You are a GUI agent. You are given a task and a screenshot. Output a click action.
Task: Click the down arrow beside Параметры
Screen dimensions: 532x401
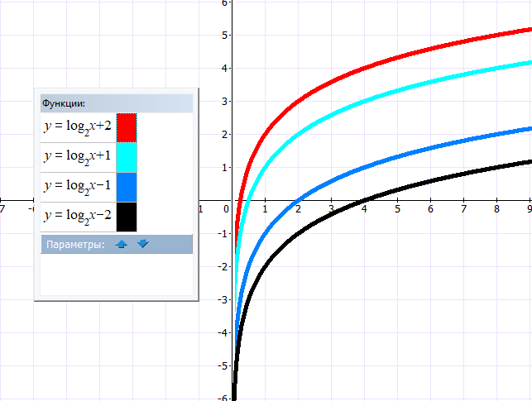click(142, 244)
